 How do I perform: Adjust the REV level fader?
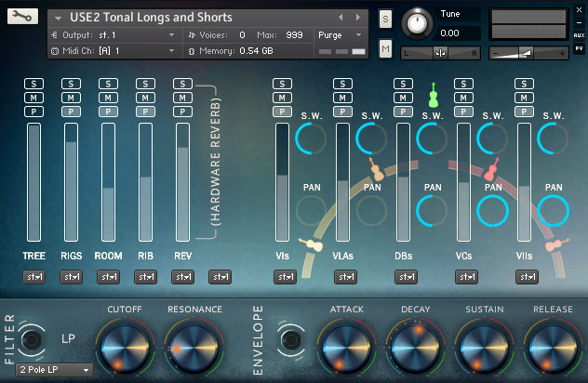point(182,182)
